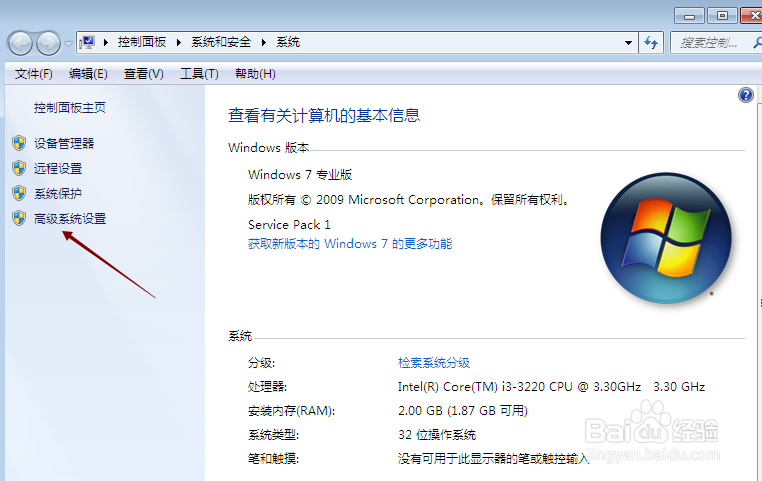
Task: Click the Windows 7 logo image
Action: [x=666, y=238]
